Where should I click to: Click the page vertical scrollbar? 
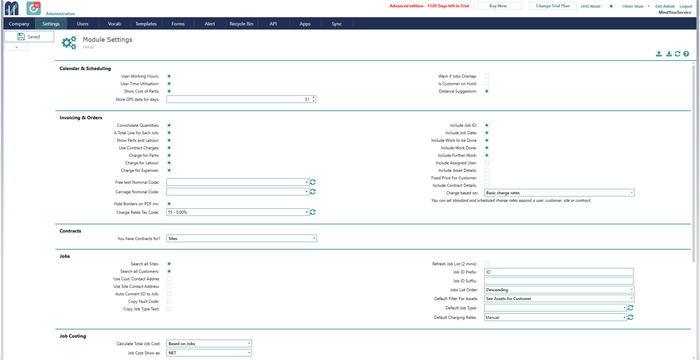click(694, 163)
